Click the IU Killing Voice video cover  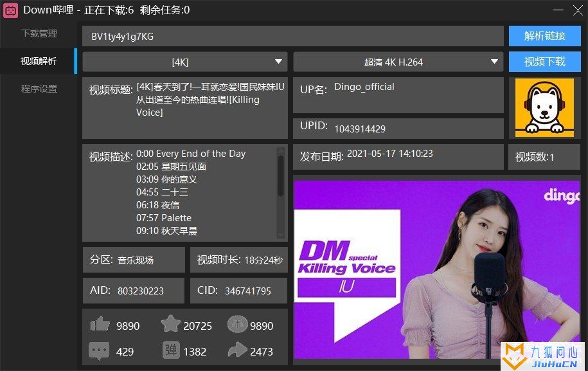pyautogui.click(x=436, y=269)
